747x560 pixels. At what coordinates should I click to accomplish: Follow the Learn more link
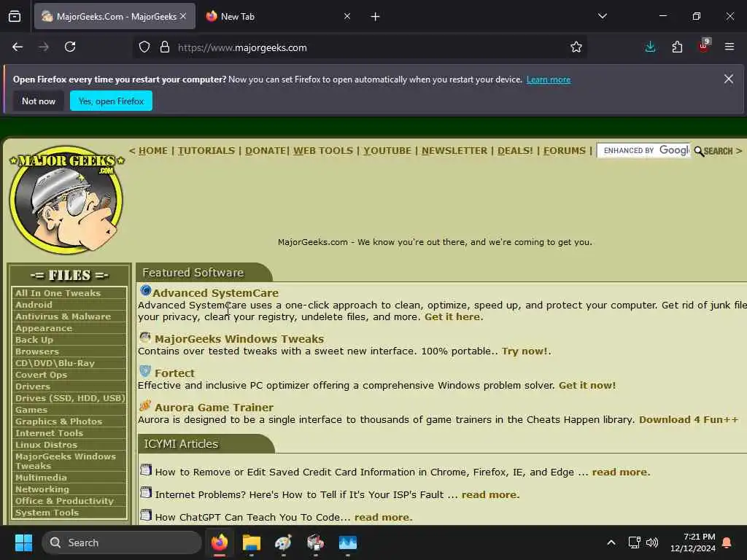point(549,79)
